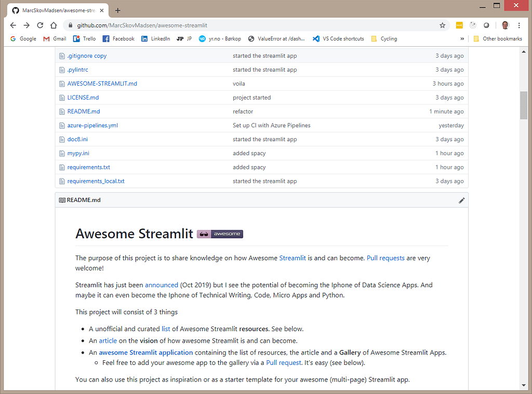The width and height of the screenshot is (532, 394).
Task: Click the yellow extension icon near the address bar
Action: 459,25
